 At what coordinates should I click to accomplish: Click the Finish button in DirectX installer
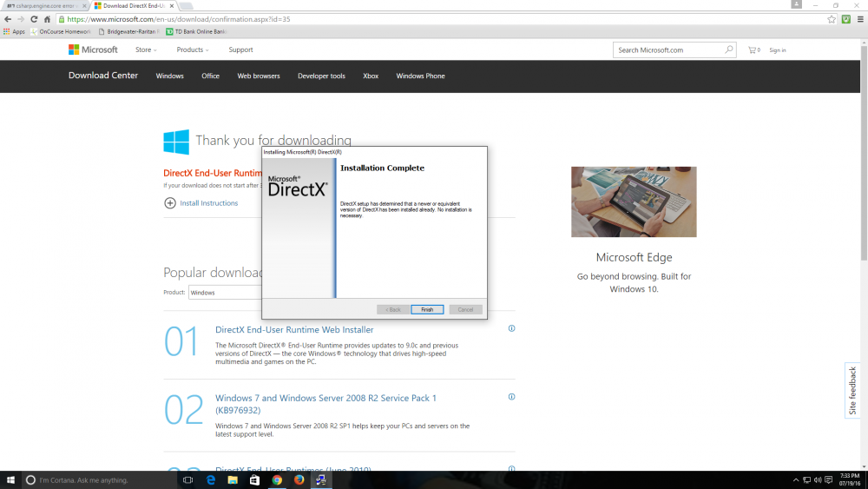pyautogui.click(x=427, y=309)
